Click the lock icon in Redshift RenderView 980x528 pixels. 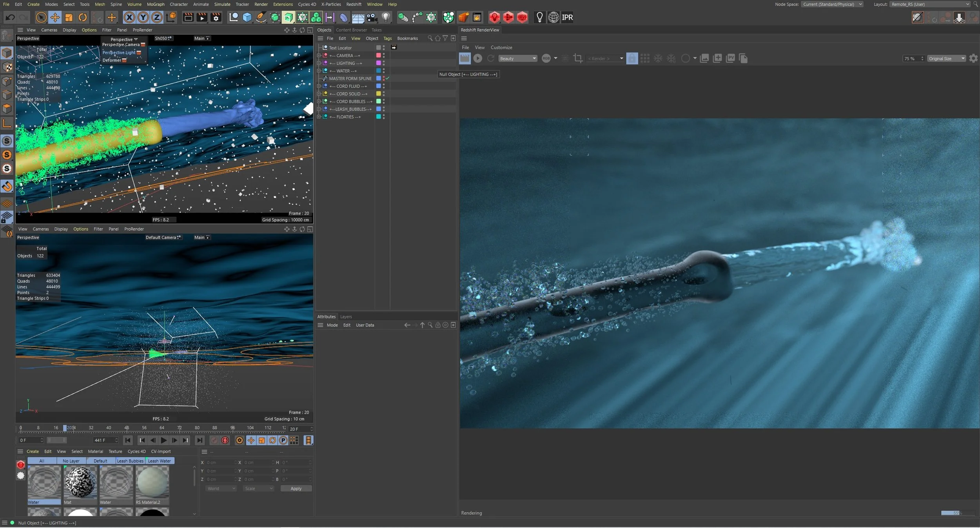[x=632, y=58]
